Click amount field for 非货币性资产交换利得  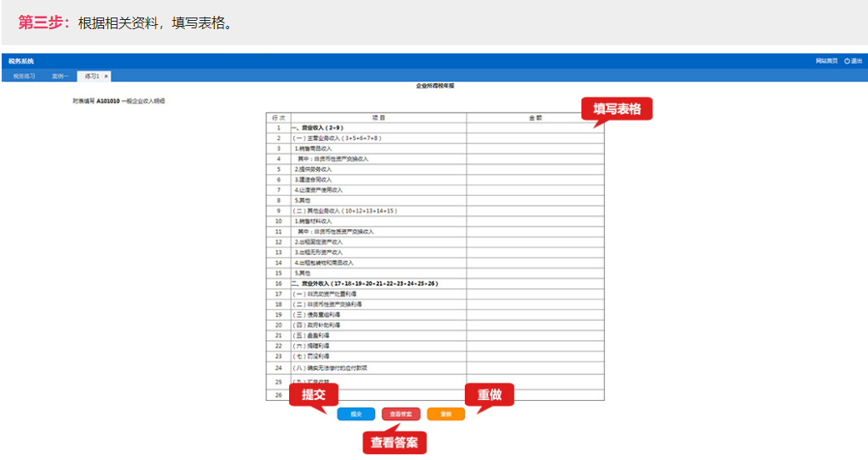click(x=536, y=304)
